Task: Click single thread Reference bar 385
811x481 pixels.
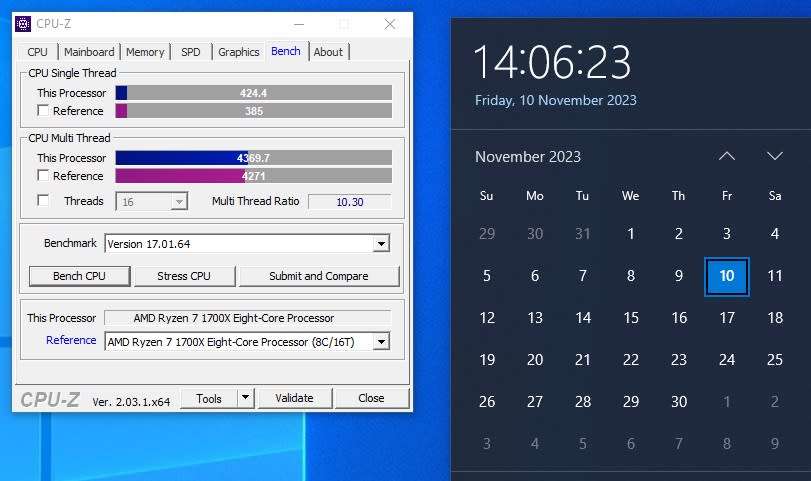Action: (x=253, y=111)
